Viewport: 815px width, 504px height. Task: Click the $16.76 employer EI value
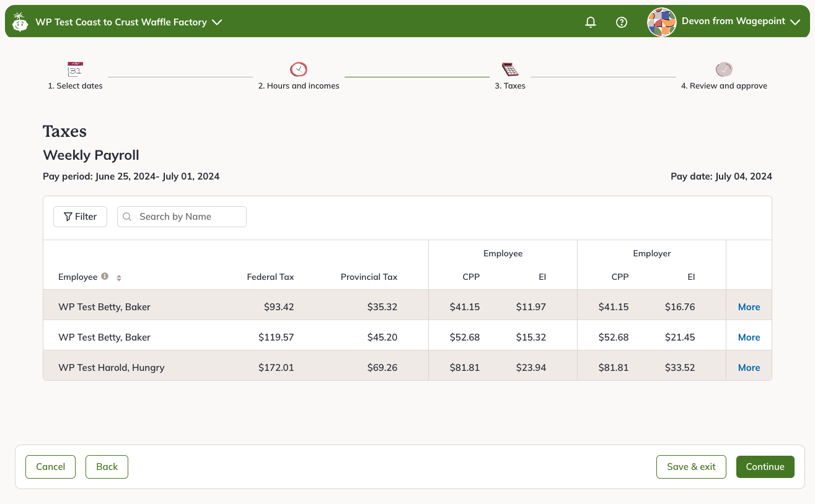(680, 307)
